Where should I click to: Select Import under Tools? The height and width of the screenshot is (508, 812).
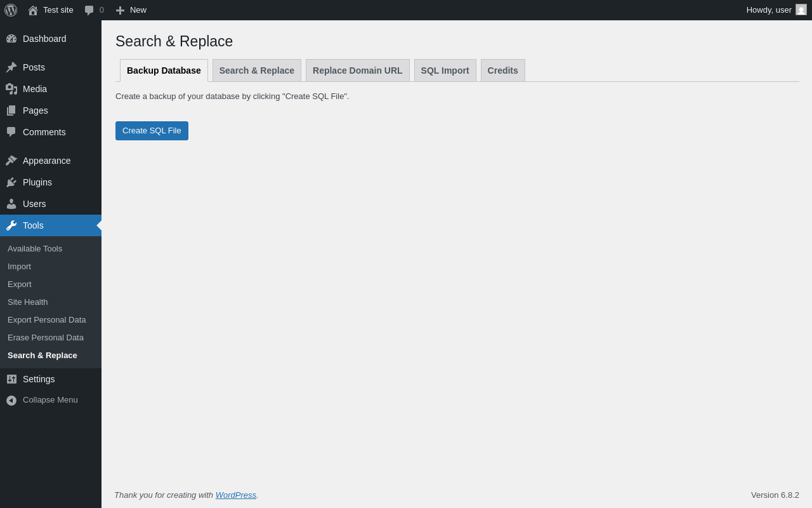tap(19, 267)
